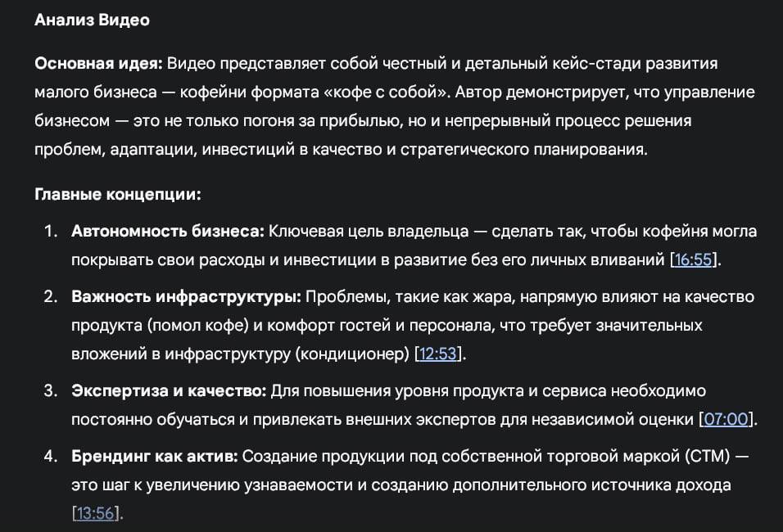Click the bold "Автономность бизнеса:" term
This screenshot has height=532, width=783.
(168, 232)
